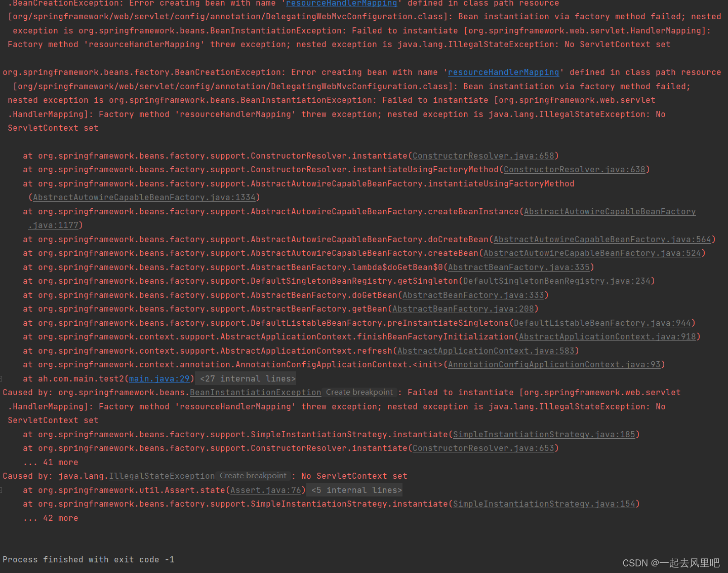
Task: Open ConstructorResolver.java:658 link
Action: (482, 156)
